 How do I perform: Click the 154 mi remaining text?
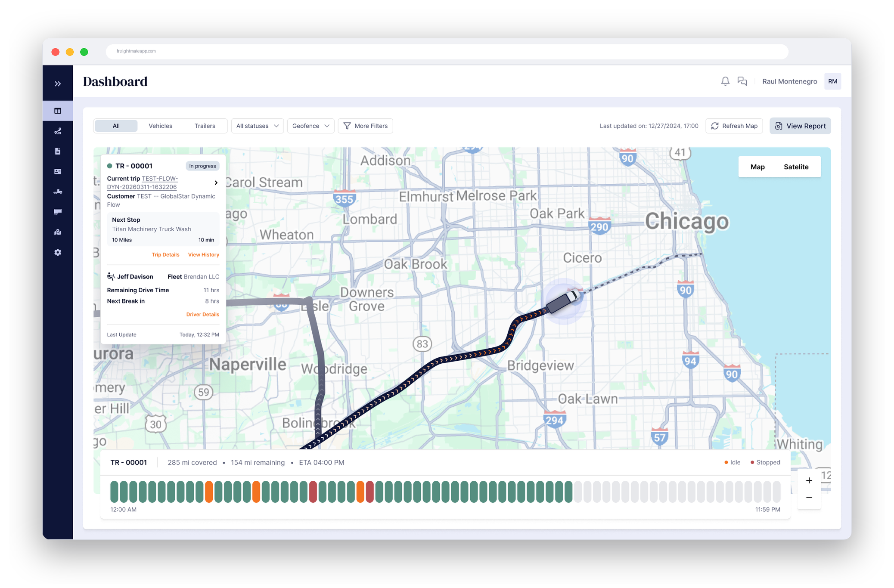(258, 462)
